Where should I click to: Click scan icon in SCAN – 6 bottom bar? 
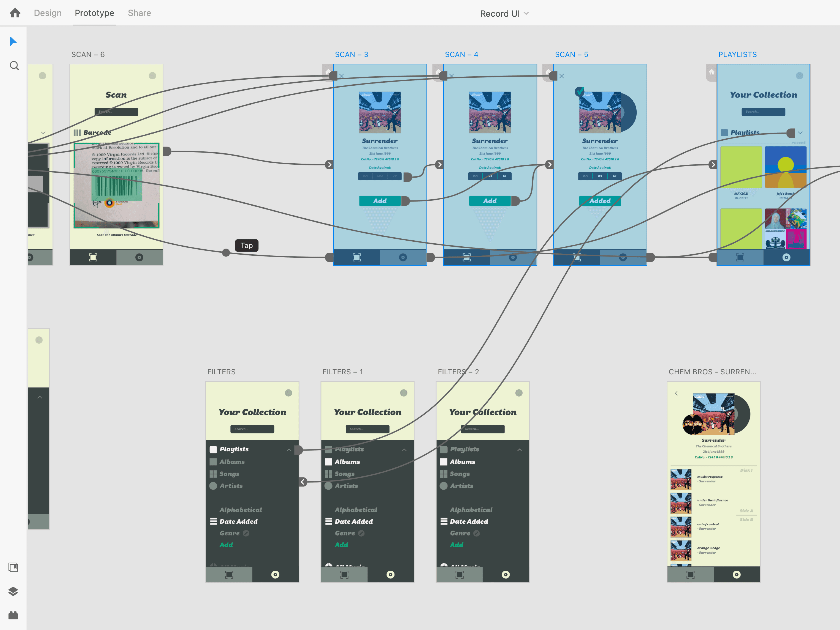(93, 257)
